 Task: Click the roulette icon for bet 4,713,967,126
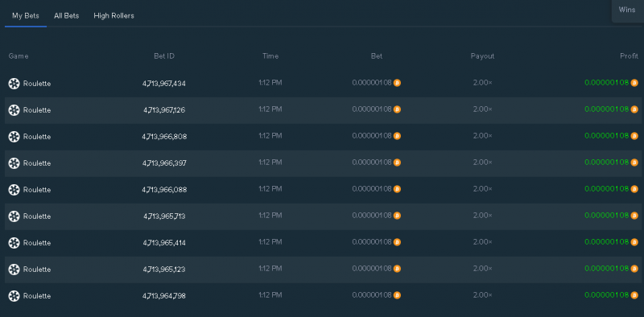[14, 110]
